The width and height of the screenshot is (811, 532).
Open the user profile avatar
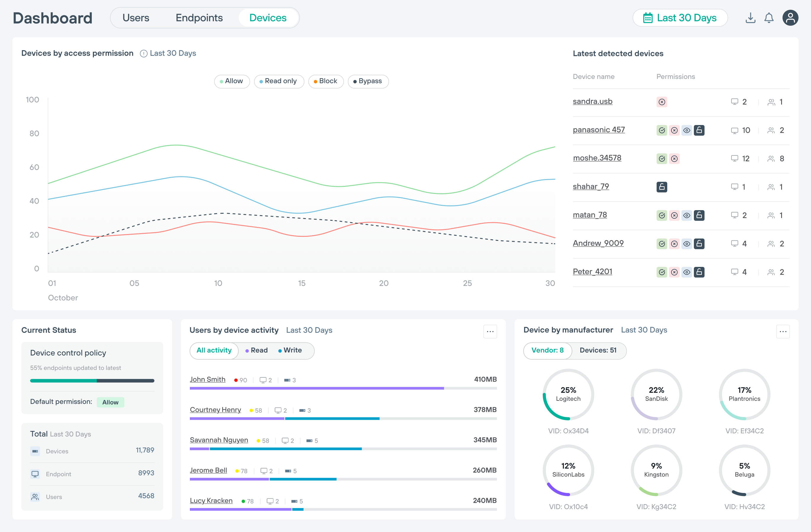[790, 18]
